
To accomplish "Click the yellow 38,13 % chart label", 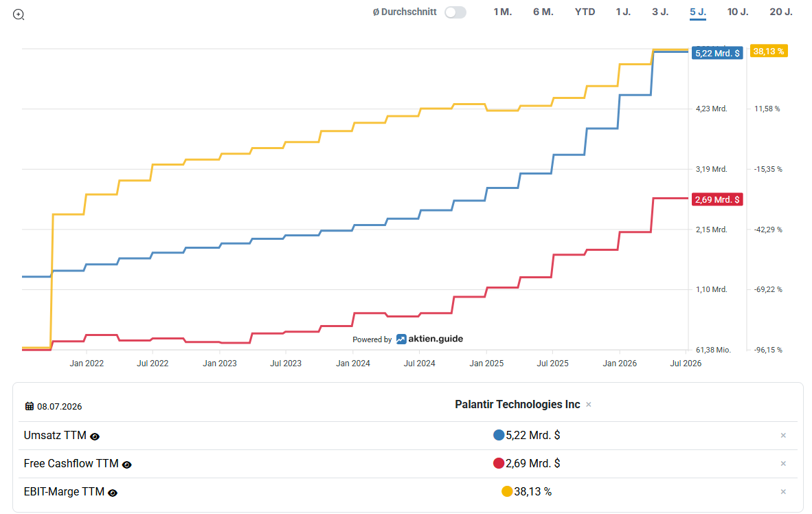I will (x=769, y=52).
